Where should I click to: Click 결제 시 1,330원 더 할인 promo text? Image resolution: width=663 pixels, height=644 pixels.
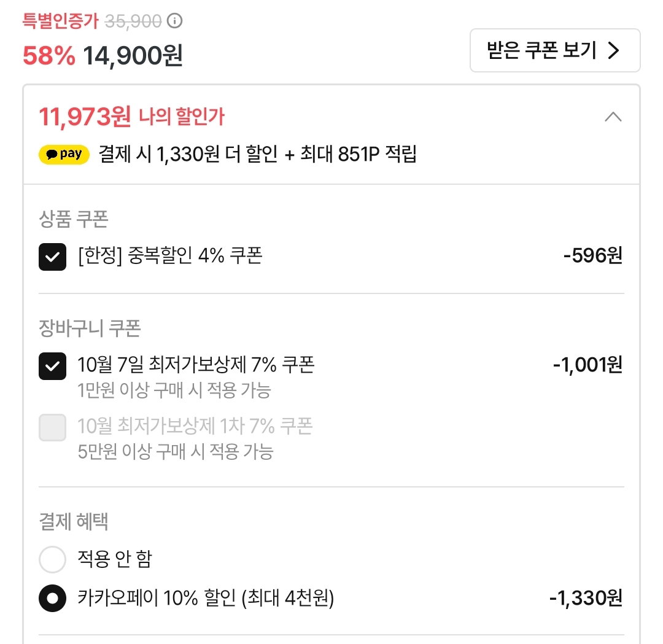point(188,154)
